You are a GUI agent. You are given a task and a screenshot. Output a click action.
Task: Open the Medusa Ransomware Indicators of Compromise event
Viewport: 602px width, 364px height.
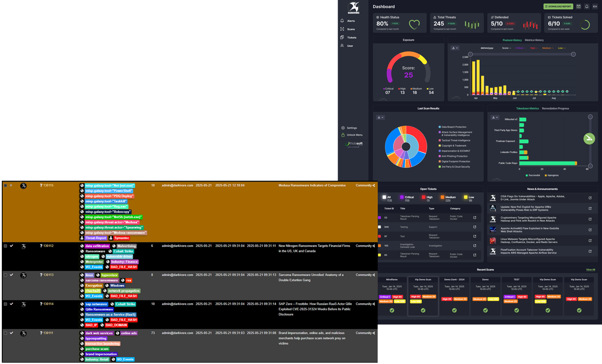(312, 185)
